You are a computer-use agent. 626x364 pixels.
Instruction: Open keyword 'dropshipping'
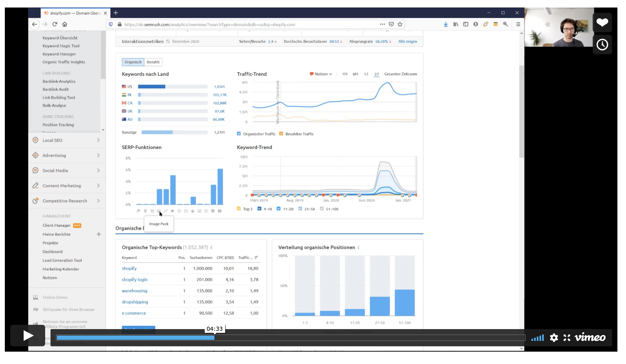tap(135, 302)
